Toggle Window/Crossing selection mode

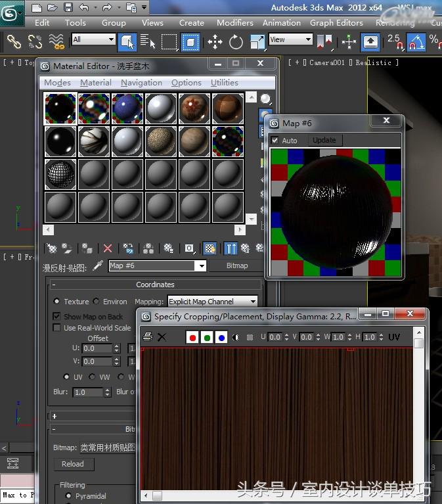point(190,42)
